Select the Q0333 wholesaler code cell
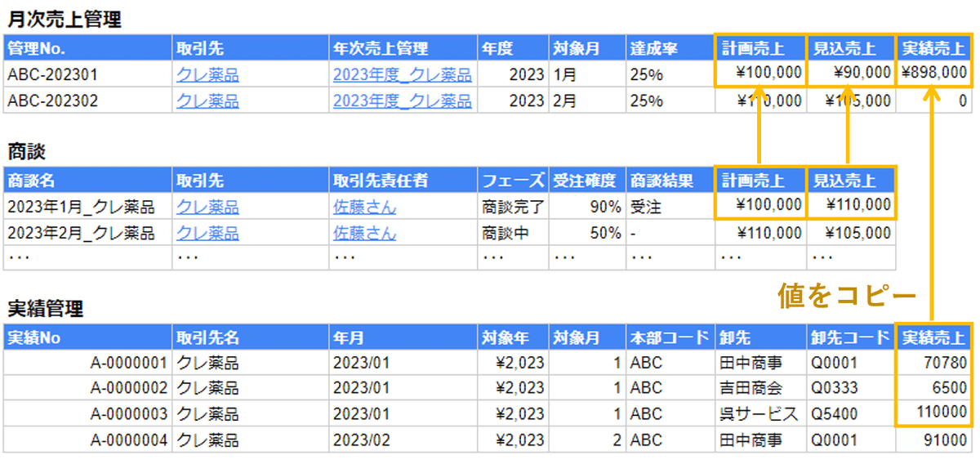 pos(851,388)
